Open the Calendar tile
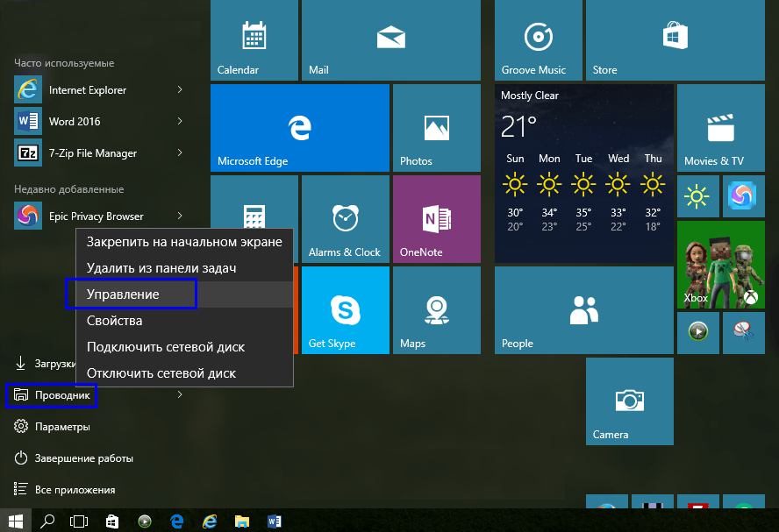This screenshot has width=779, height=532. click(x=253, y=41)
